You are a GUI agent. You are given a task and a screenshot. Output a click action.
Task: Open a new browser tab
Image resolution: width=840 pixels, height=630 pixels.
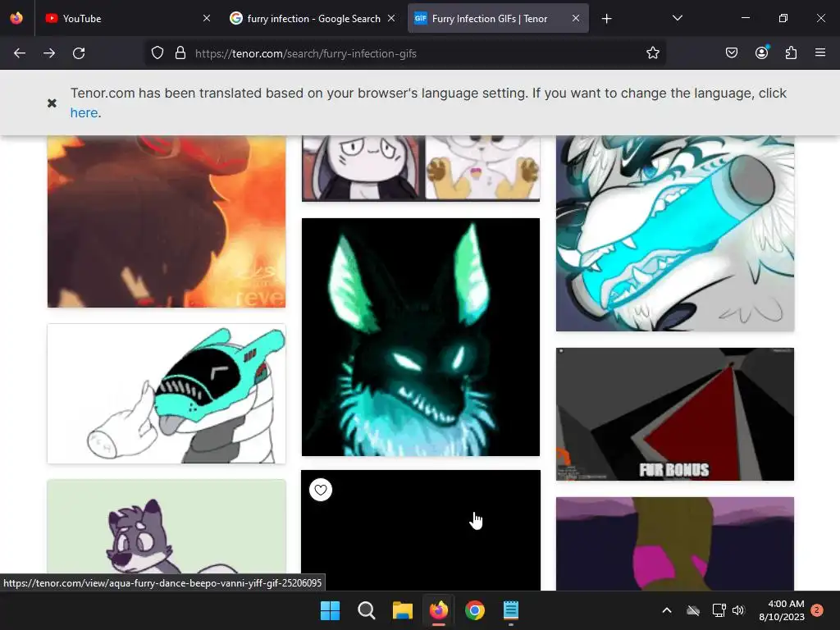point(606,19)
